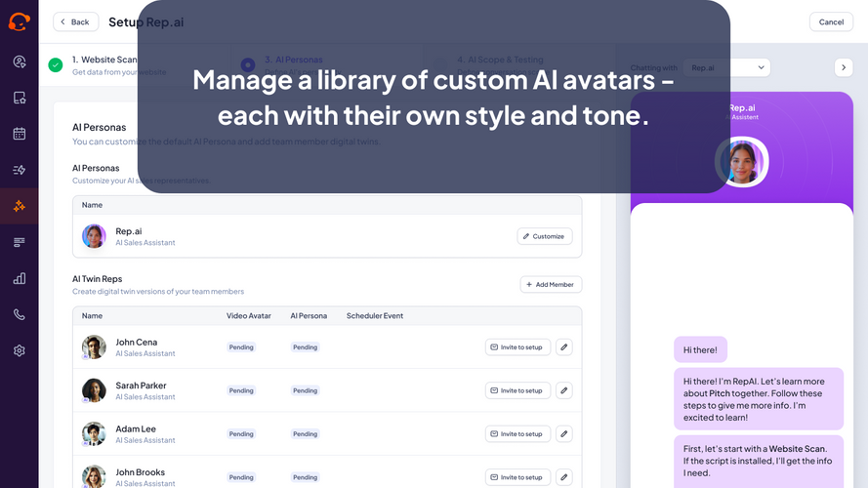This screenshot has width=868, height=488.
Task: Click the Back button
Action: [x=76, y=21]
